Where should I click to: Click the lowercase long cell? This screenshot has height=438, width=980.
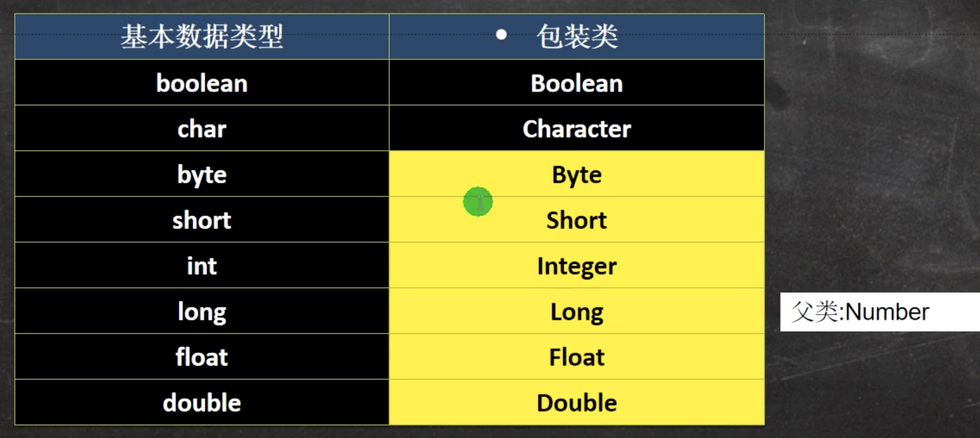click(202, 312)
